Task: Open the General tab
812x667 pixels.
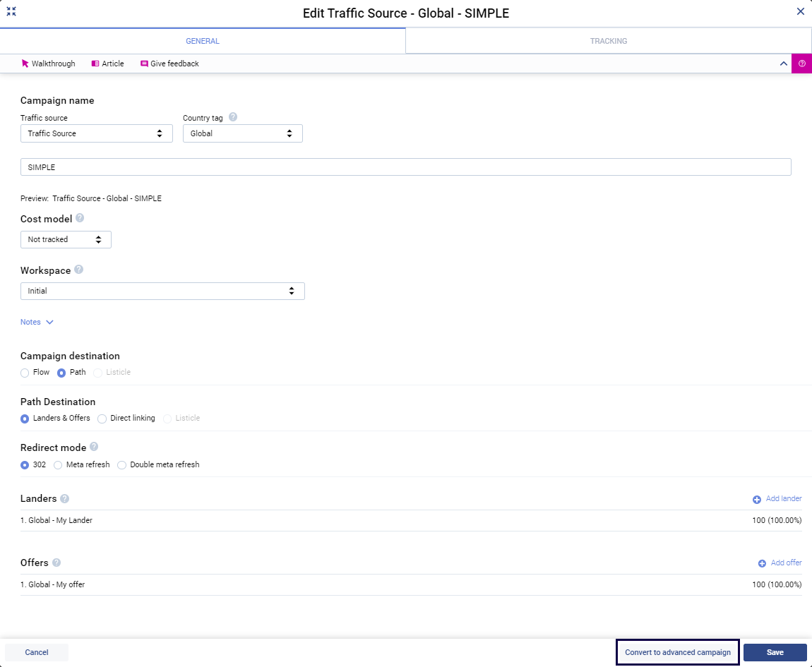Action: coord(203,41)
